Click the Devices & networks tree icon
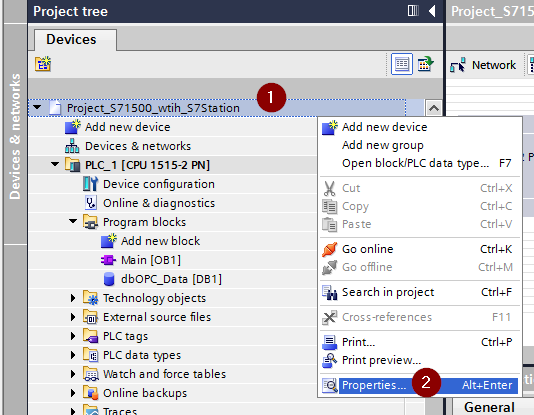Image resolution: width=534 pixels, height=415 pixels. (x=72, y=146)
